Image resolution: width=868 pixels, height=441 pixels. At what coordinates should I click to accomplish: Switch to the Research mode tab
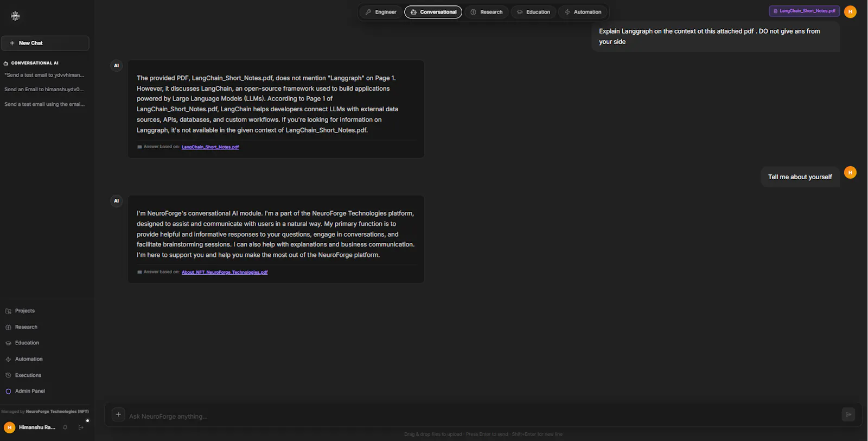click(487, 12)
